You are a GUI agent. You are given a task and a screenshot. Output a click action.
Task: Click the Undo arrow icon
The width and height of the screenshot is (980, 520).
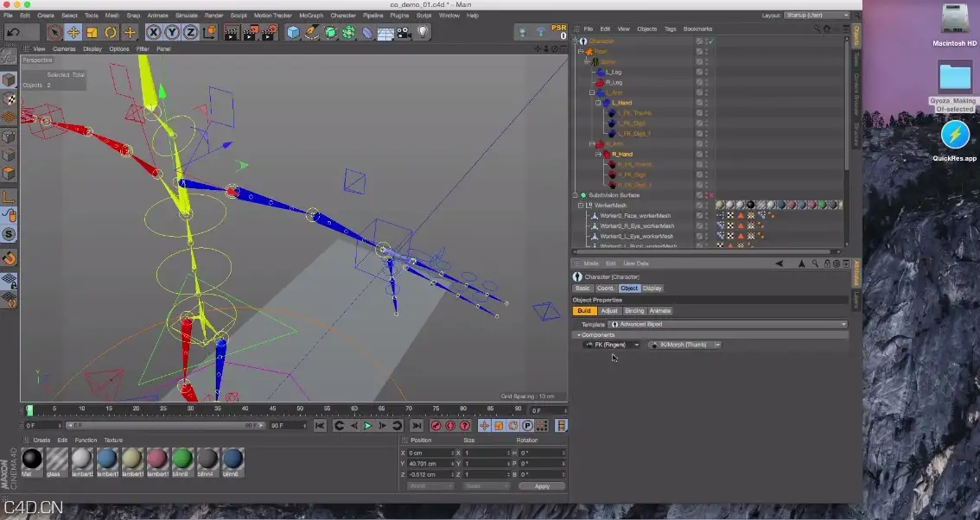coord(13,32)
